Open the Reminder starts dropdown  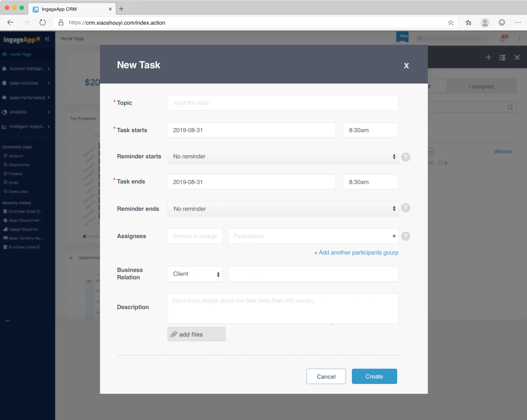click(x=283, y=156)
